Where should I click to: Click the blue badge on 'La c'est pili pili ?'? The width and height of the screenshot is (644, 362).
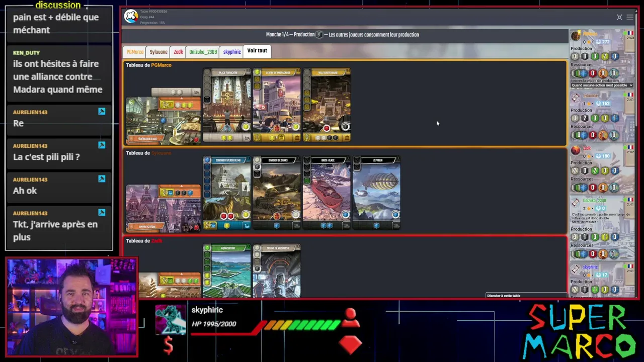[x=102, y=145]
